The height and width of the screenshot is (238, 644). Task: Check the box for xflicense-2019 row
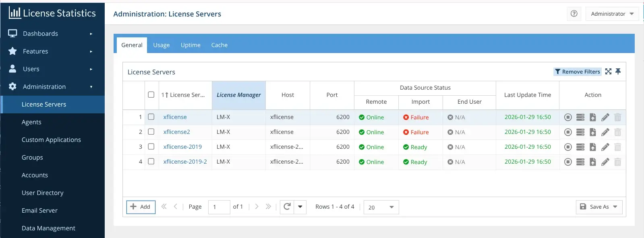151,147
